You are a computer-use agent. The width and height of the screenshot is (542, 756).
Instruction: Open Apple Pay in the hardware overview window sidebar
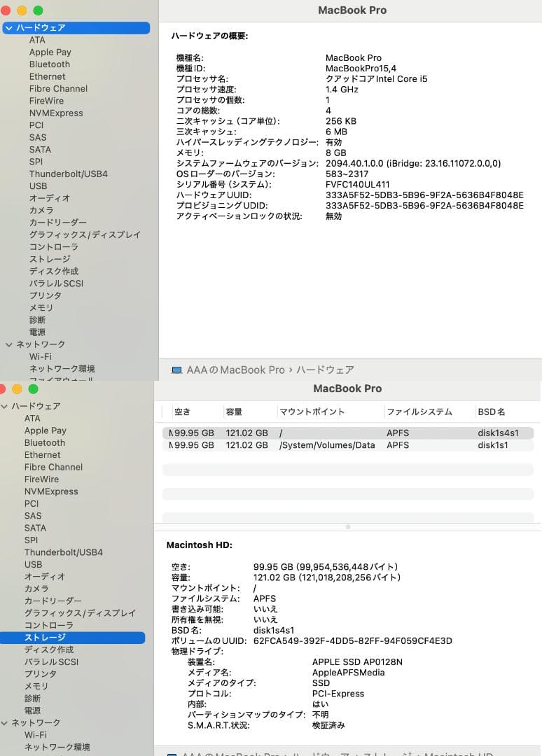click(x=50, y=52)
